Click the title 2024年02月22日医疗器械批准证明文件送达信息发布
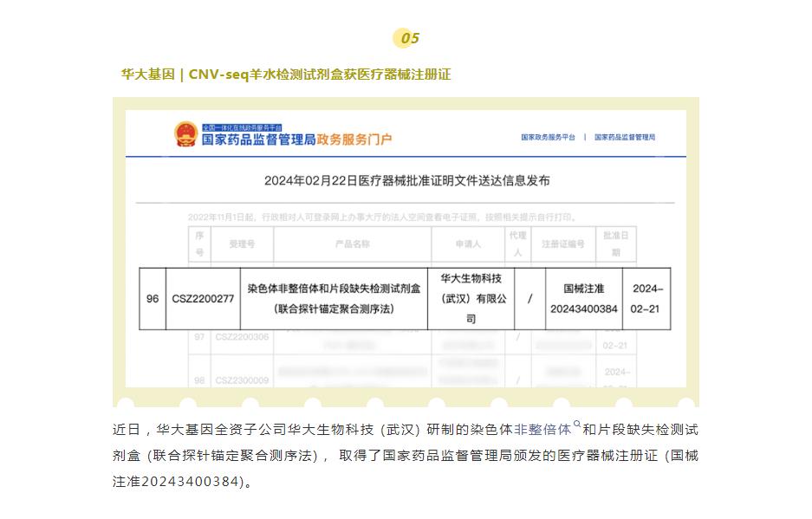The image size is (812, 519). [407, 181]
